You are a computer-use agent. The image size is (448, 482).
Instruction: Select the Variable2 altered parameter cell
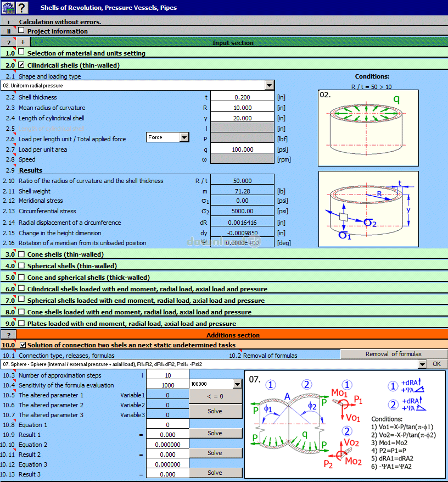coord(167,405)
